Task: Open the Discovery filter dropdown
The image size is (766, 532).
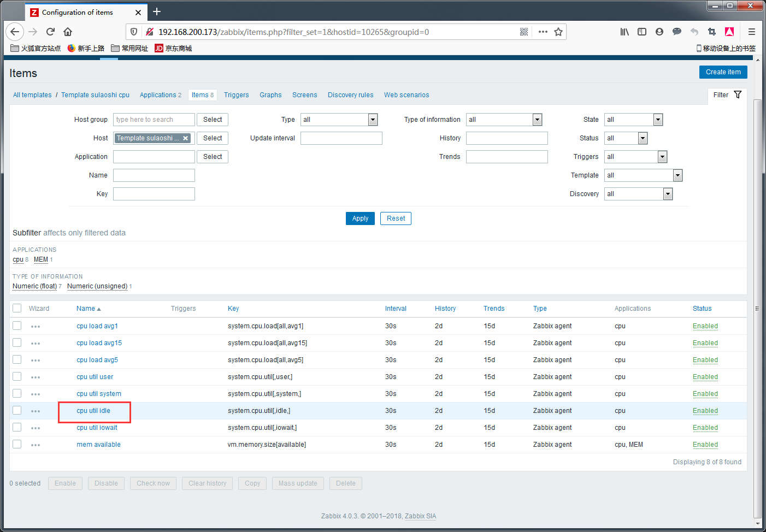Action: [x=639, y=194]
